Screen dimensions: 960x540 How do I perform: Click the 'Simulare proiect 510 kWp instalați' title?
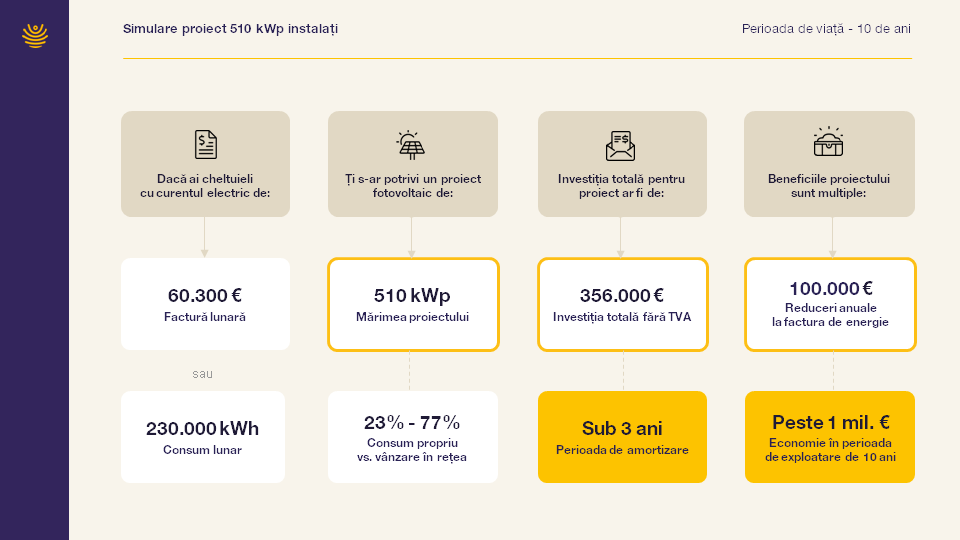(230, 29)
